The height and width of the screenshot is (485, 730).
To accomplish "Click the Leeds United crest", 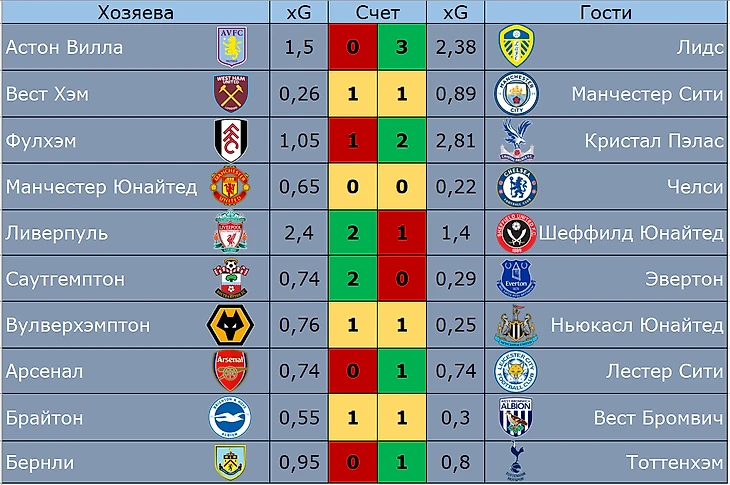I will [516, 46].
